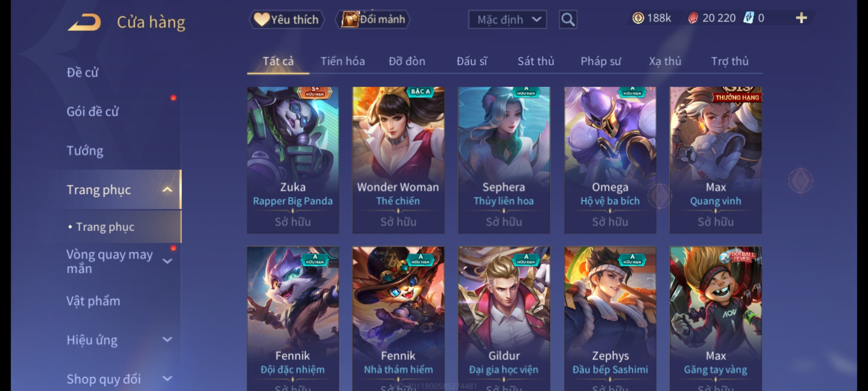
Task: Switch to the Sát thủ tab
Action: tap(536, 61)
